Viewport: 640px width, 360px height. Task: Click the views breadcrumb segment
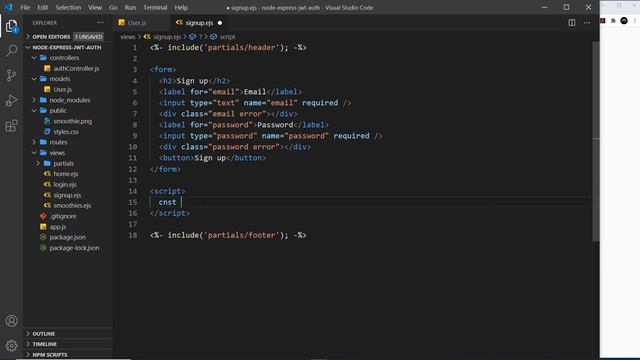pyautogui.click(x=127, y=37)
